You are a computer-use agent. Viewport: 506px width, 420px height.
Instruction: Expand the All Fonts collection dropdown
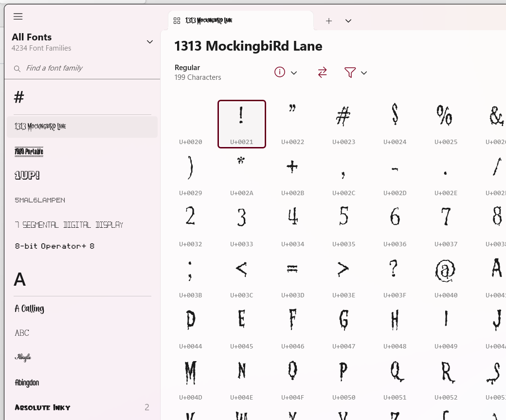(150, 42)
